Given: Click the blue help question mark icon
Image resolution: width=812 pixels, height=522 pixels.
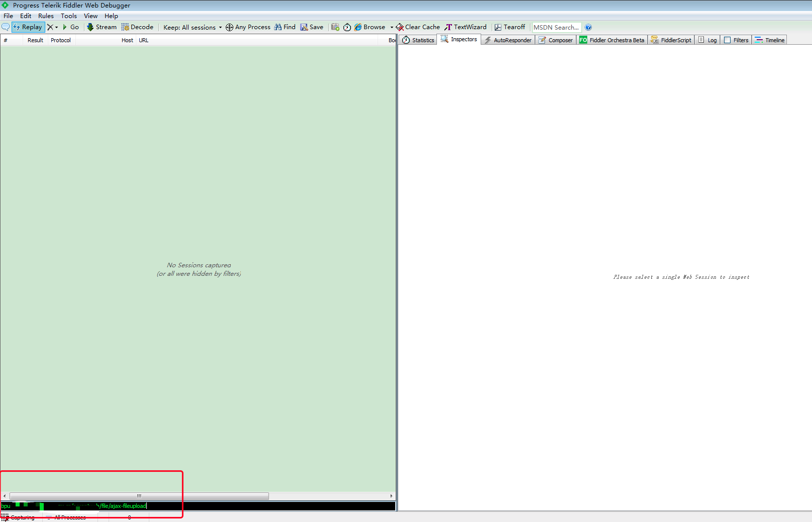Looking at the screenshot, I should click(588, 27).
